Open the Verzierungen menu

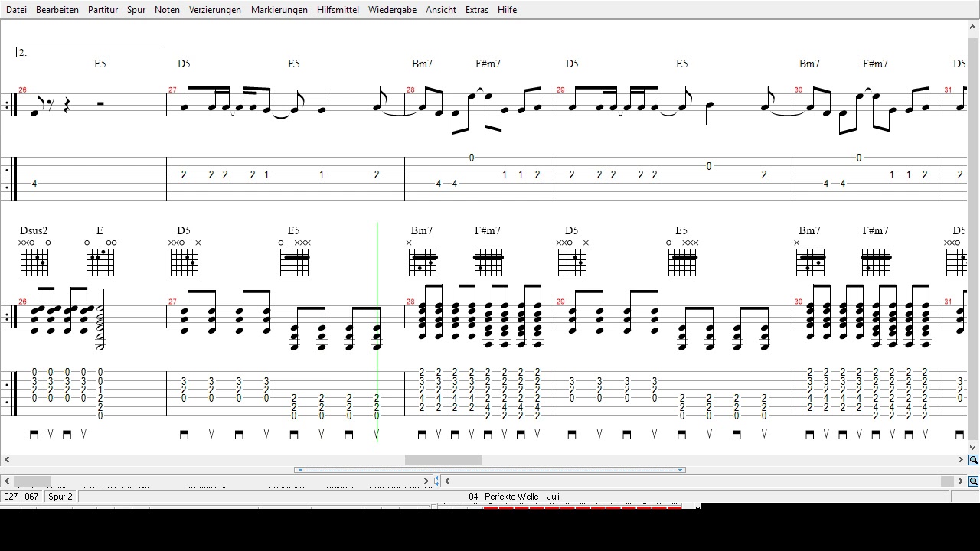point(215,10)
